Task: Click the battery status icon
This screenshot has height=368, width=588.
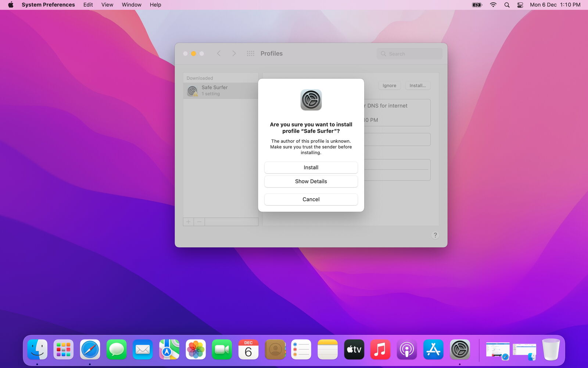Action: click(477, 5)
